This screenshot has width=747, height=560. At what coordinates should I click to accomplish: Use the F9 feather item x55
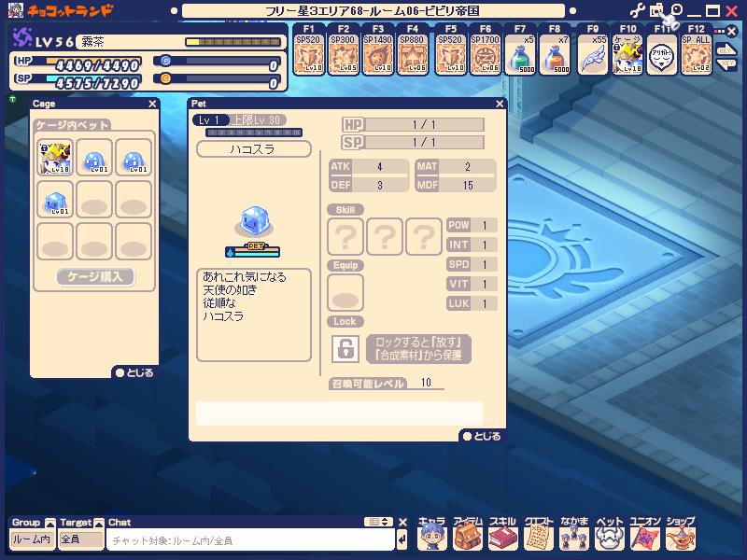(x=593, y=54)
